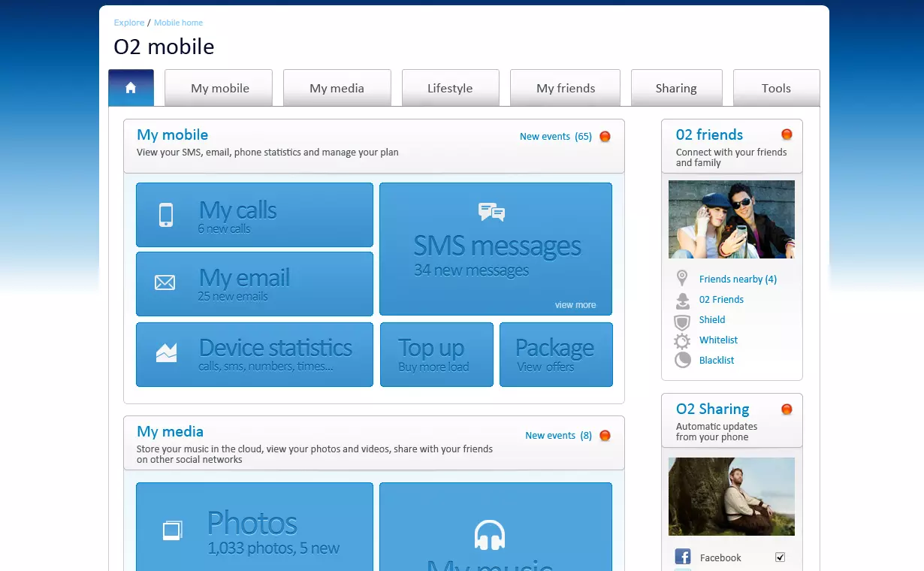
Task: Open the Shield link
Action: coord(712,320)
